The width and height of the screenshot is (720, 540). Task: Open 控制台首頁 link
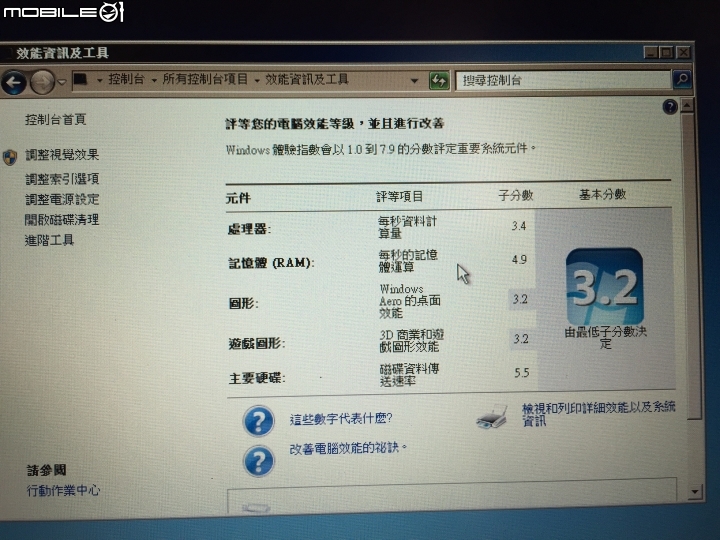[56, 120]
